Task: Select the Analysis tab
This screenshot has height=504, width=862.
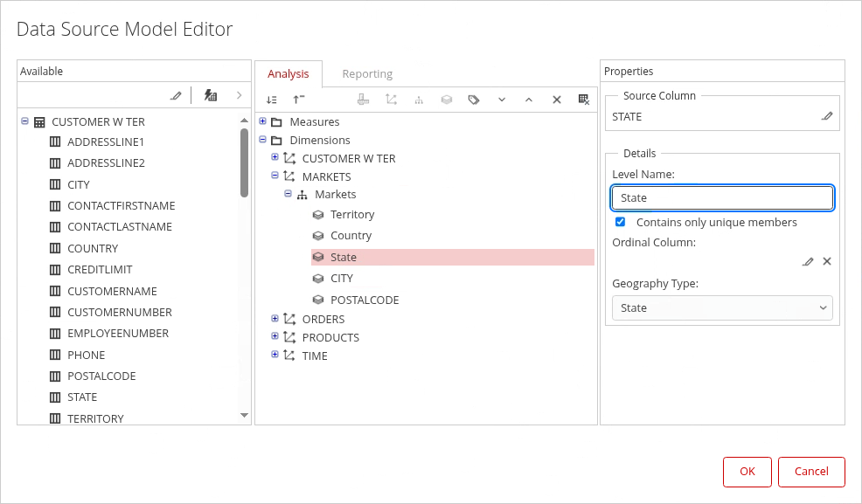Action: point(288,74)
